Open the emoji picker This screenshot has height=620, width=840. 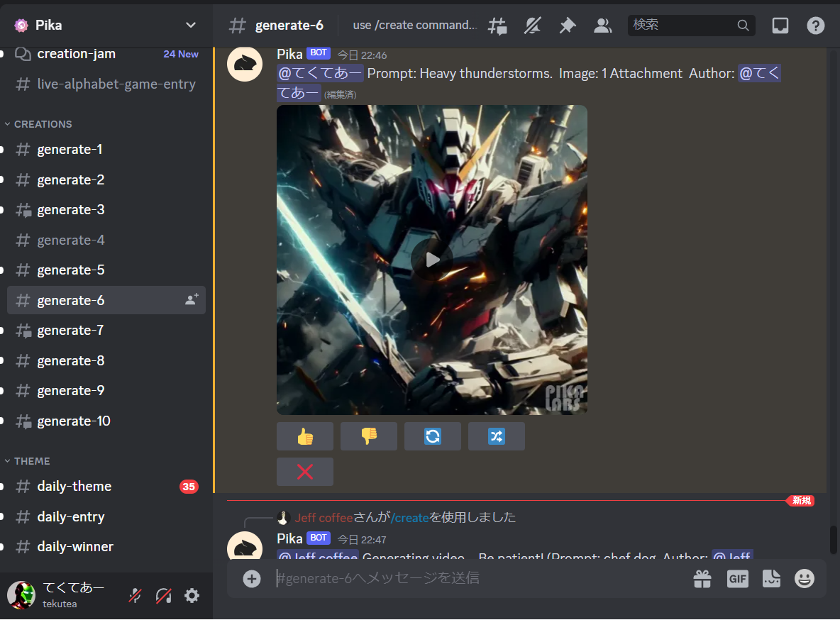(x=804, y=579)
